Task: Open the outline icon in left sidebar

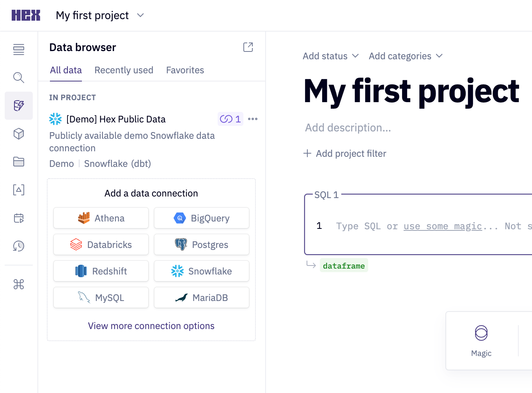Action: (x=19, y=50)
